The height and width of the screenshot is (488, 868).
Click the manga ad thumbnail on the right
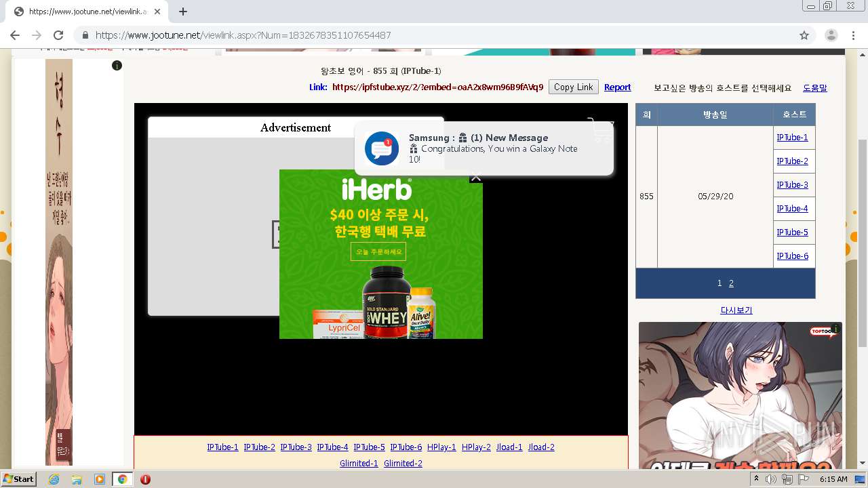[x=741, y=395]
